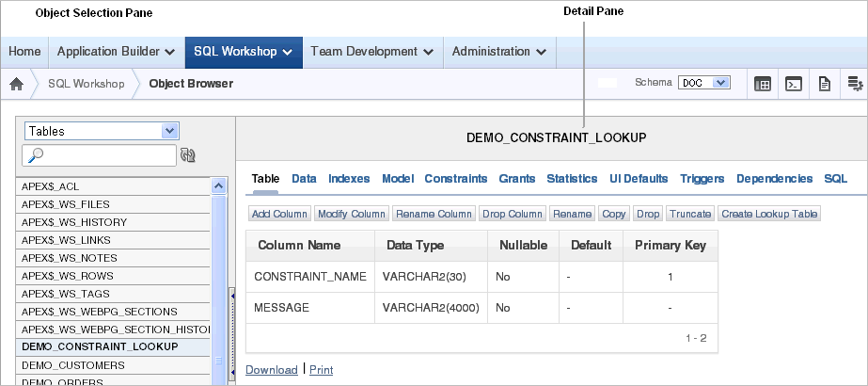Click the magnifier icon in search field
This screenshot has width=868, height=386.
coord(34,155)
